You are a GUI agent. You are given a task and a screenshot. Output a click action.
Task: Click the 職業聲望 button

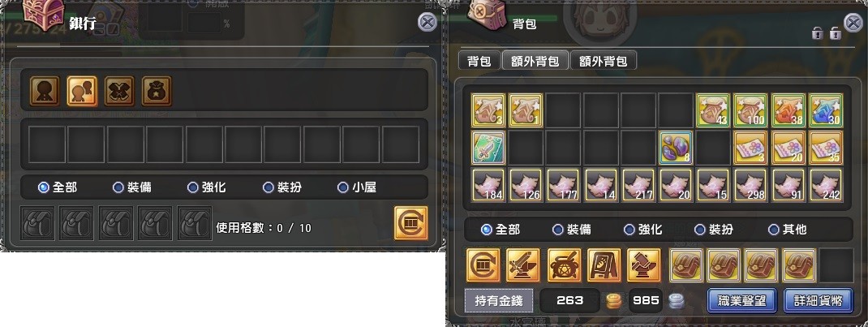point(743,300)
